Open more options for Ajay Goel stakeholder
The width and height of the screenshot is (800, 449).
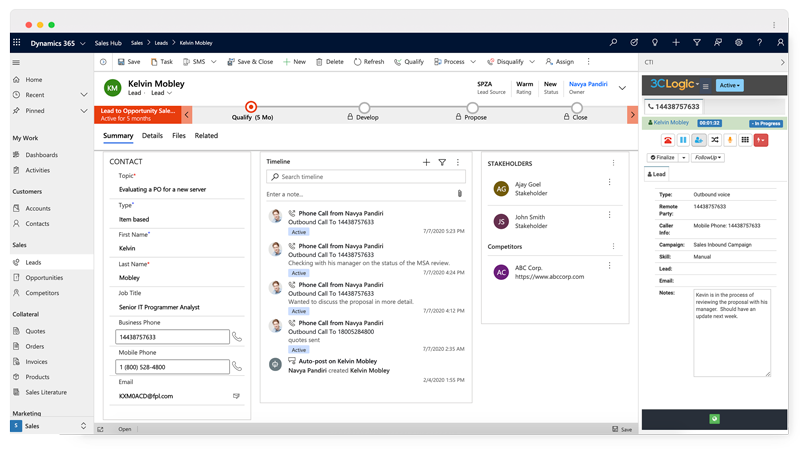[609, 182]
